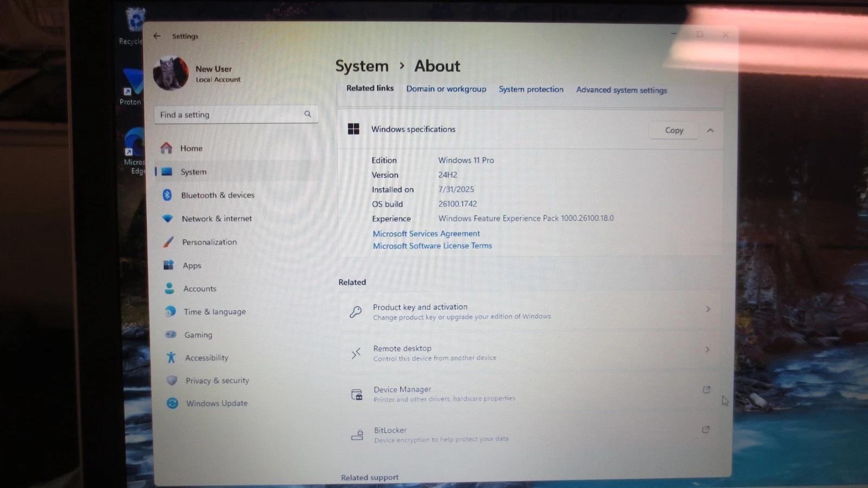Screen dimensions: 868x488
Task: Click the Find a setting search box
Action: coord(236,114)
